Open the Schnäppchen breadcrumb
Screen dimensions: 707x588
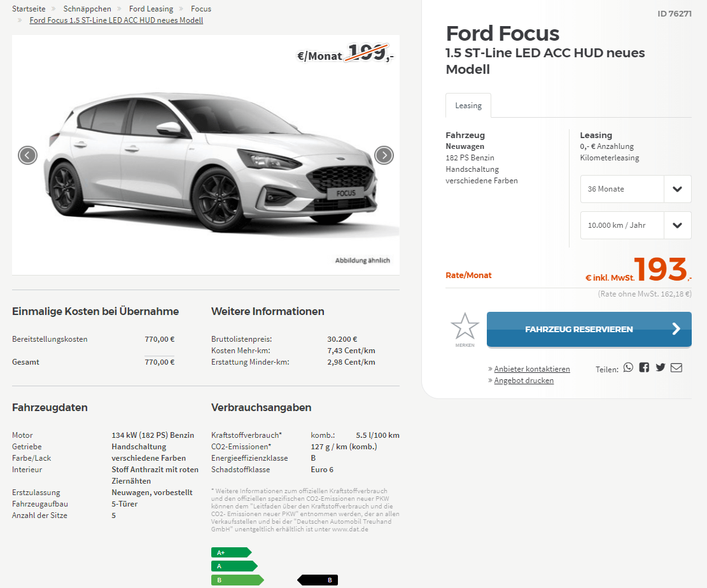coord(87,8)
